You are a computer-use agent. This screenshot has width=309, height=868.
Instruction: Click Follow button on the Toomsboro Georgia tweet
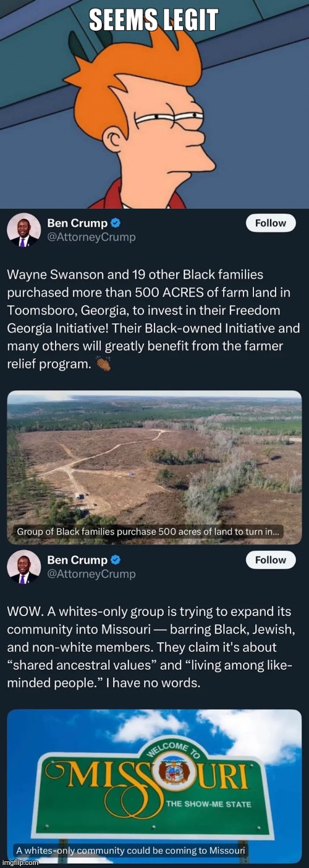click(271, 223)
